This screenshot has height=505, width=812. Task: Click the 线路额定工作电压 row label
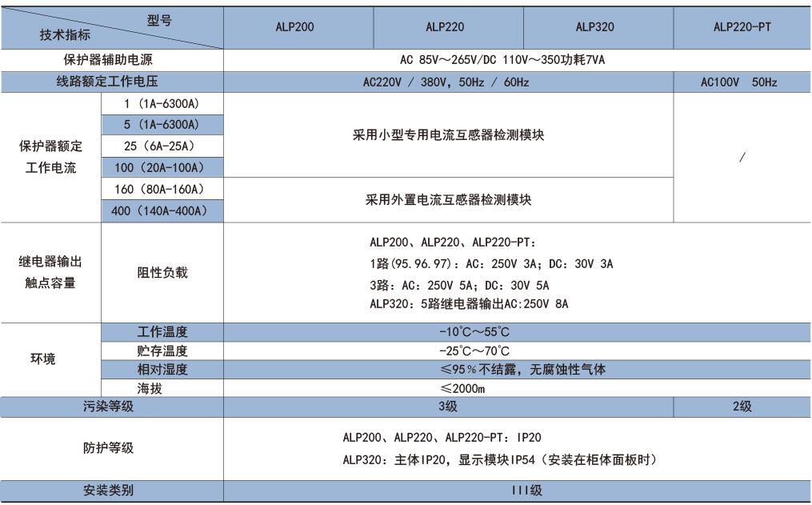pyautogui.click(x=111, y=82)
